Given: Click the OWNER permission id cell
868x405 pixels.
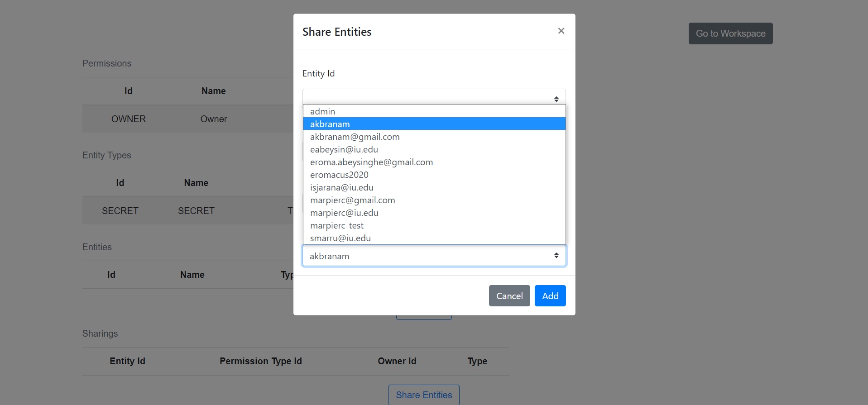Looking at the screenshot, I should pyautogui.click(x=129, y=119).
